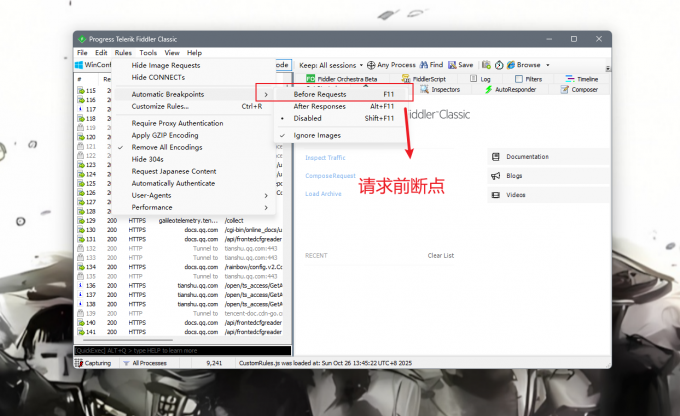
Task: Click the timer stopwatch icon in toolbar
Action: click(x=499, y=64)
